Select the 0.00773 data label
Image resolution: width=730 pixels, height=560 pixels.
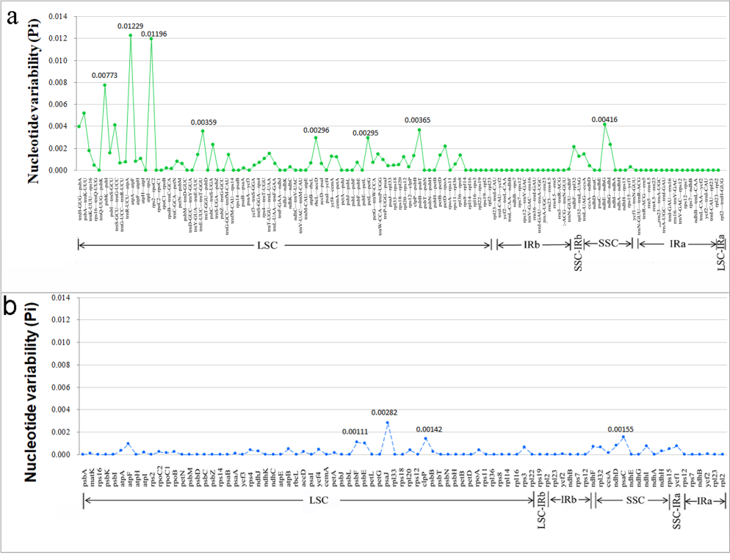[105, 76]
